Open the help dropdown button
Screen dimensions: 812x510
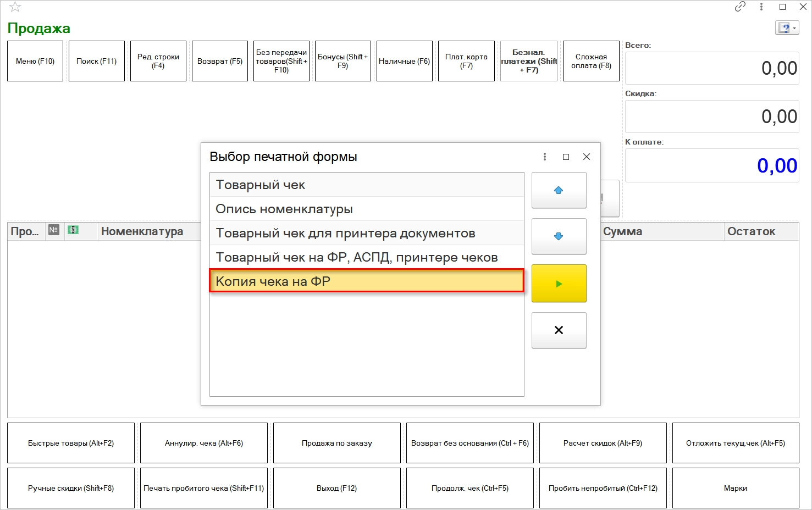pos(787,28)
